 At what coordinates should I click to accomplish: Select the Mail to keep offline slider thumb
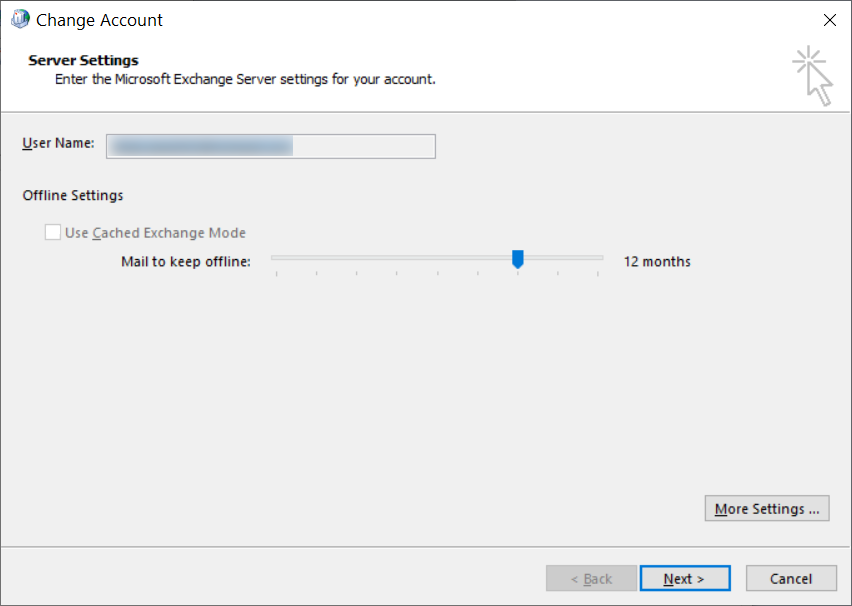click(x=517, y=259)
